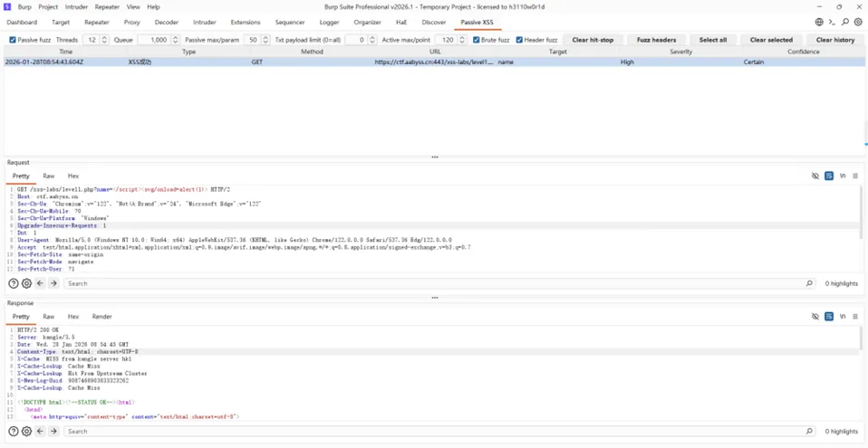
Task: Open the Project menu
Action: pyautogui.click(x=49, y=7)
